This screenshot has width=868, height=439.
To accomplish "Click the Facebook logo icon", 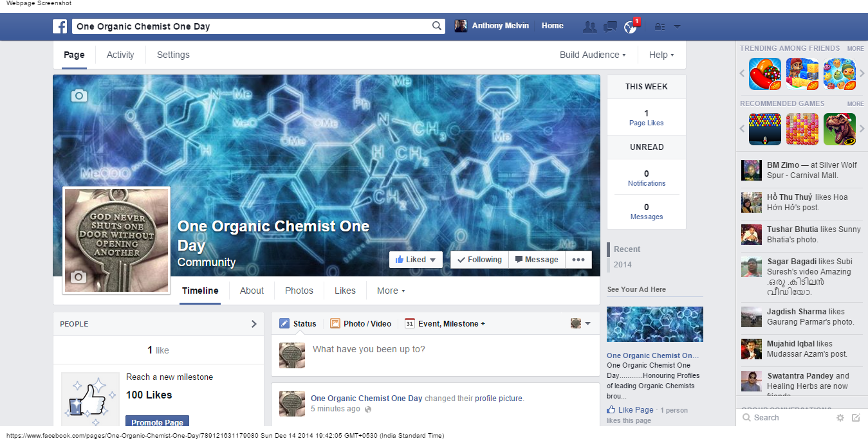I will [60, 26].
